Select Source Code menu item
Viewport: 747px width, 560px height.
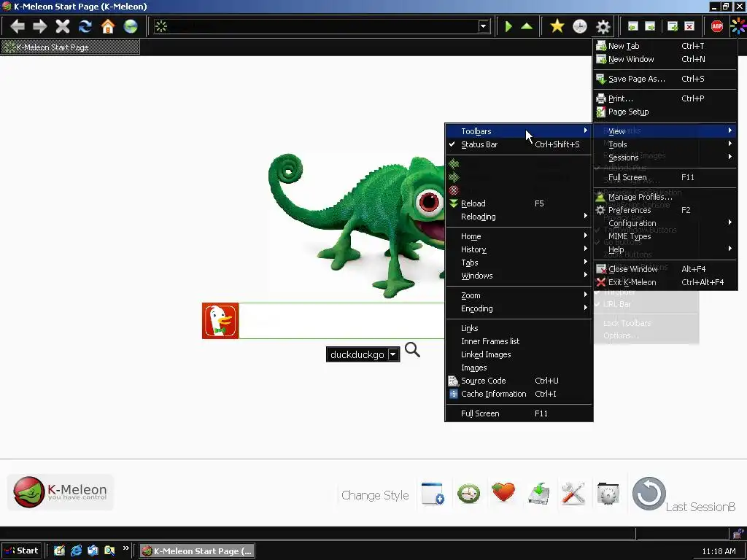(x=519, y=381)
